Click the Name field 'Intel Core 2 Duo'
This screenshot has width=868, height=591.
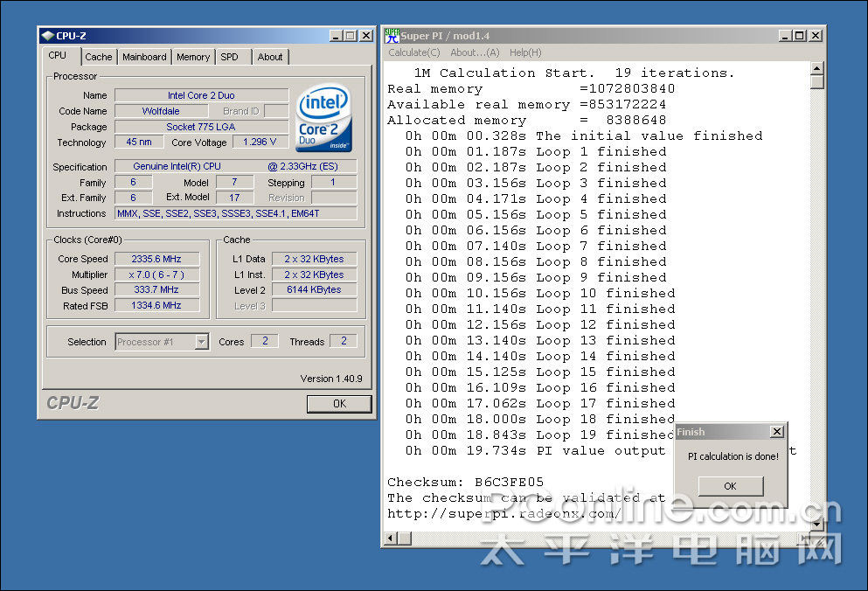[x=202, y=95]
